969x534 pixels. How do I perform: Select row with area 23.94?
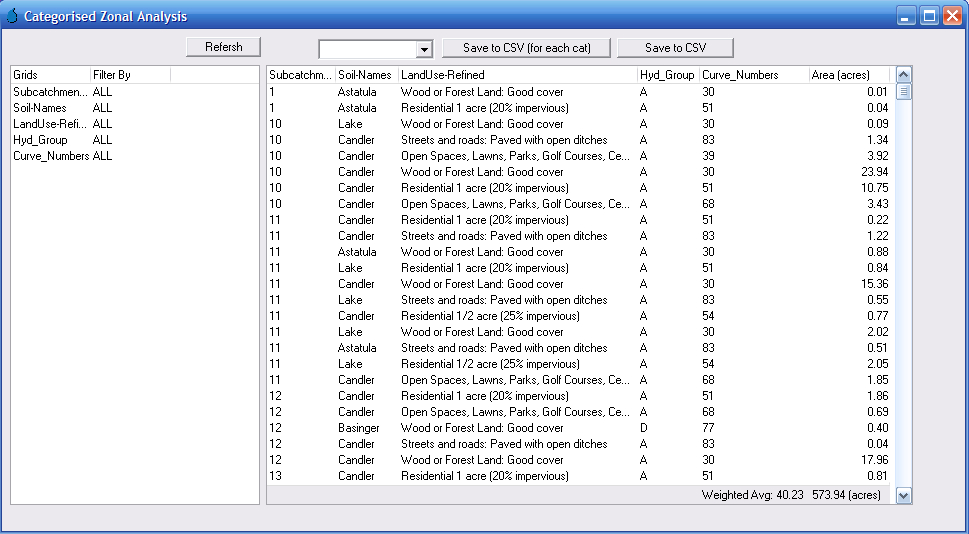pyautogui.click(x=579, y=172)
